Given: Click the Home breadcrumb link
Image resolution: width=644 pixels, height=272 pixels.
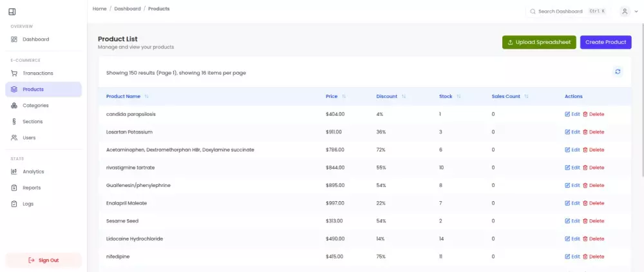Looking at the screenshot, I should 100,9.
